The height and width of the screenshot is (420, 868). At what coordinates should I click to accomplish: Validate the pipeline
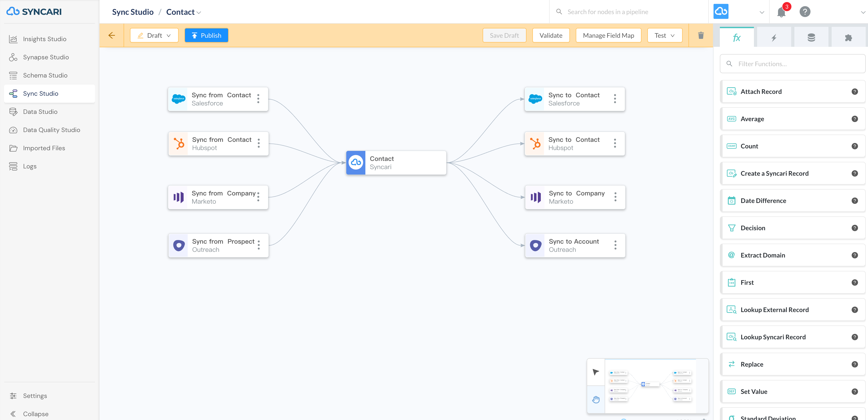pyautogui.click(x=551, y=35)
